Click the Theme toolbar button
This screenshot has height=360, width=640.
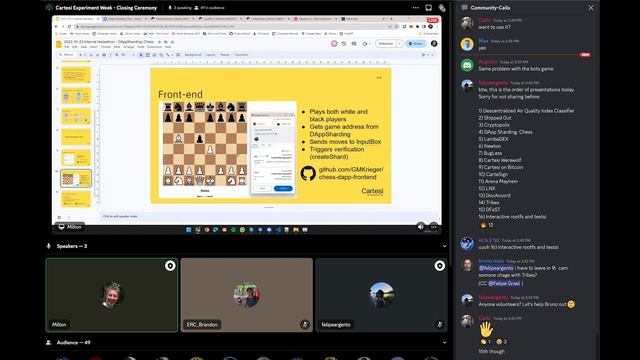224,55
